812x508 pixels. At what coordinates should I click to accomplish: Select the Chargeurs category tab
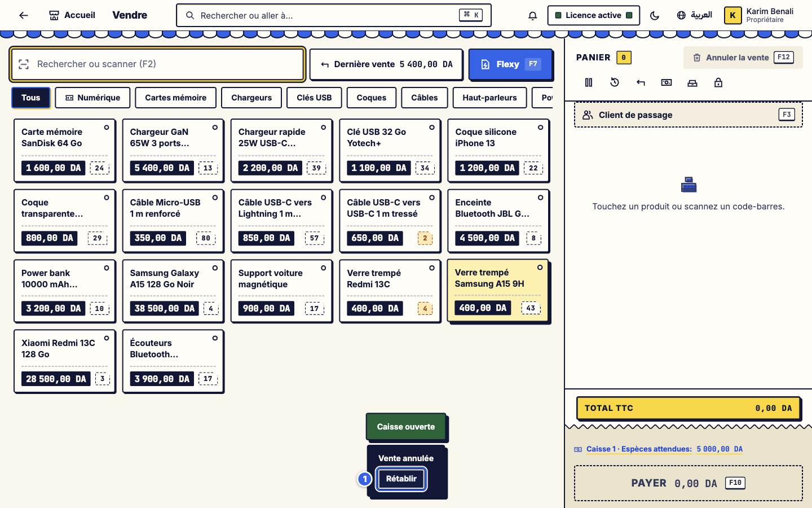(x=251, y=98)
